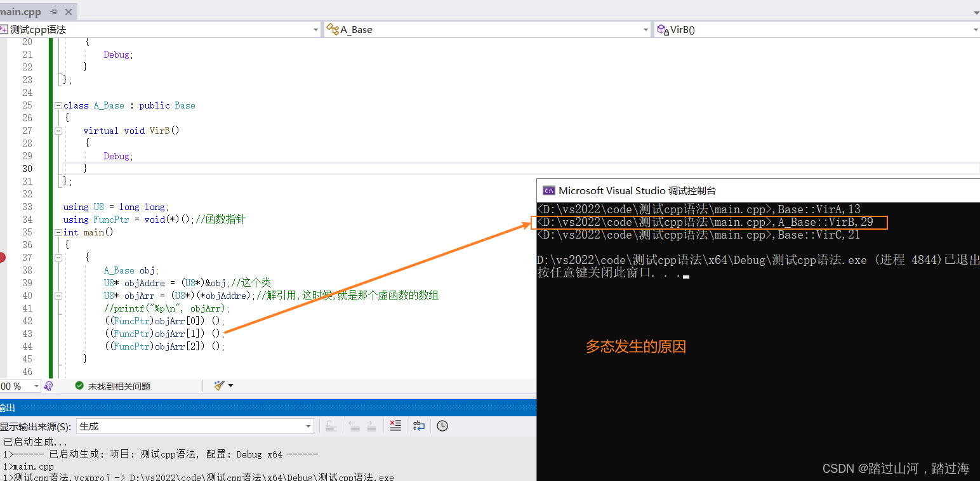The height and width of the screenshot is (481, 980).
Task: Clear all output with the red X icon
Action: (395, 426)
